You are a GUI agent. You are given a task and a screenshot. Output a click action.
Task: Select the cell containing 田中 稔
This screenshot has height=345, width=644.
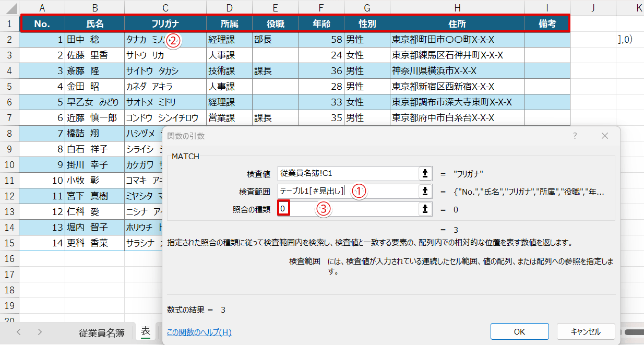(94, 39)
